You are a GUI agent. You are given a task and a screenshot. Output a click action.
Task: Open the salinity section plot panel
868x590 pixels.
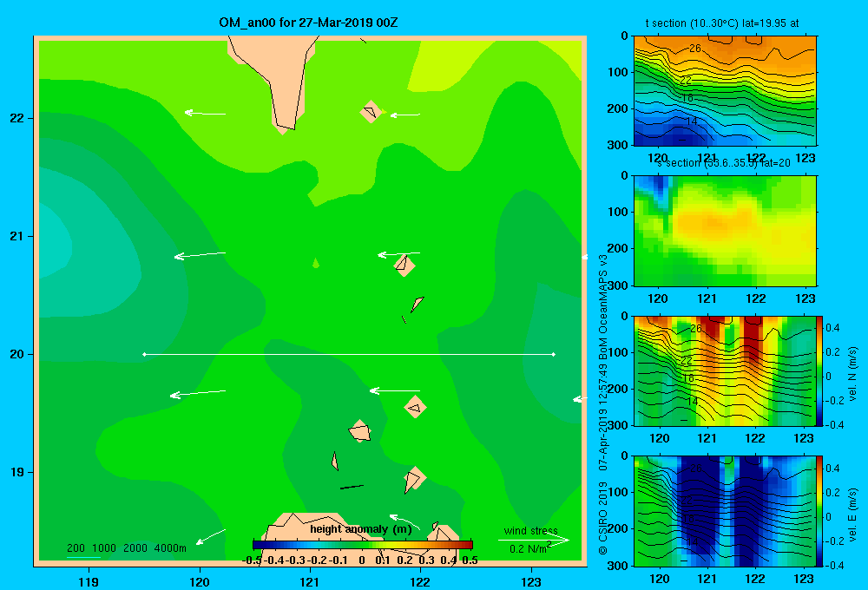tap(725, 230)
